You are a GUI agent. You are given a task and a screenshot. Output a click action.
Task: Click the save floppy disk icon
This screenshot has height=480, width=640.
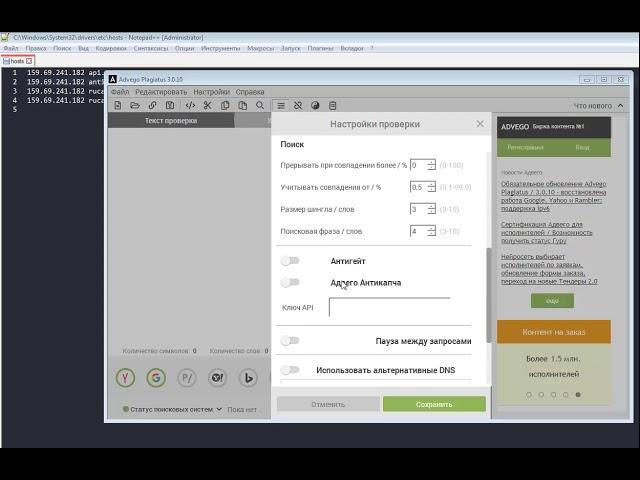pos(170,105)
